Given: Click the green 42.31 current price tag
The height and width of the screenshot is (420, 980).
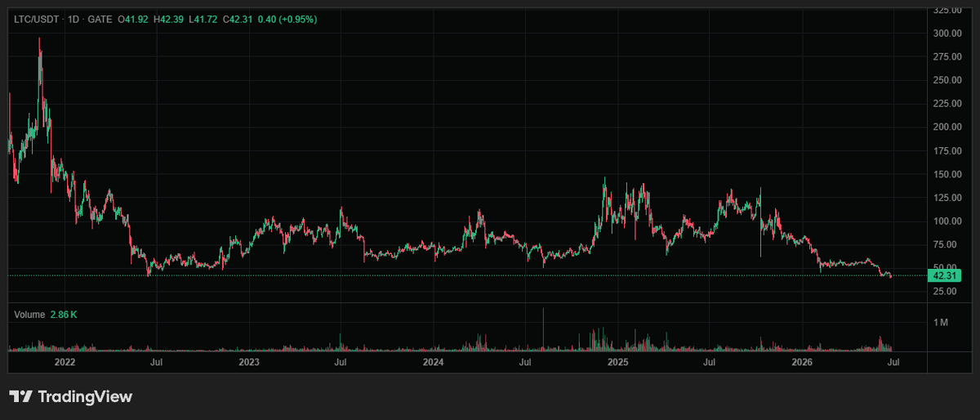Looking at the screenshot, I should 945,276.
